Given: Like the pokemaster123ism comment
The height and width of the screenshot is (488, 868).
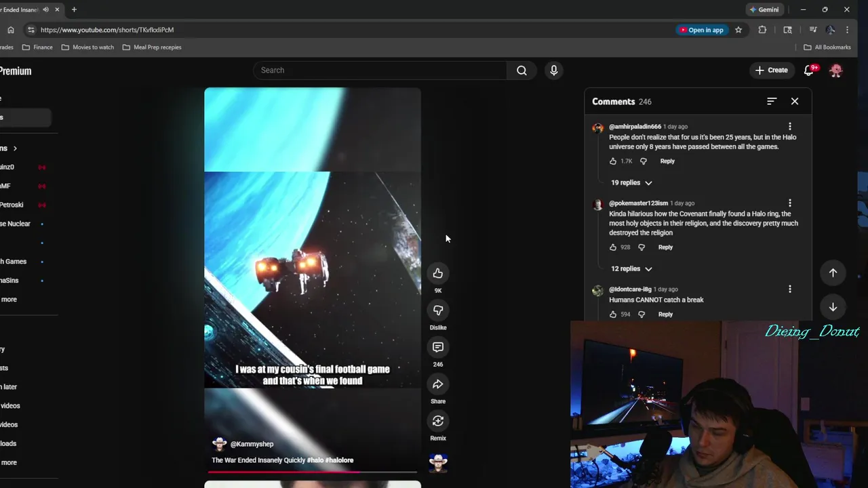Looking at the screenshot, I should click(x=613, y=247).
